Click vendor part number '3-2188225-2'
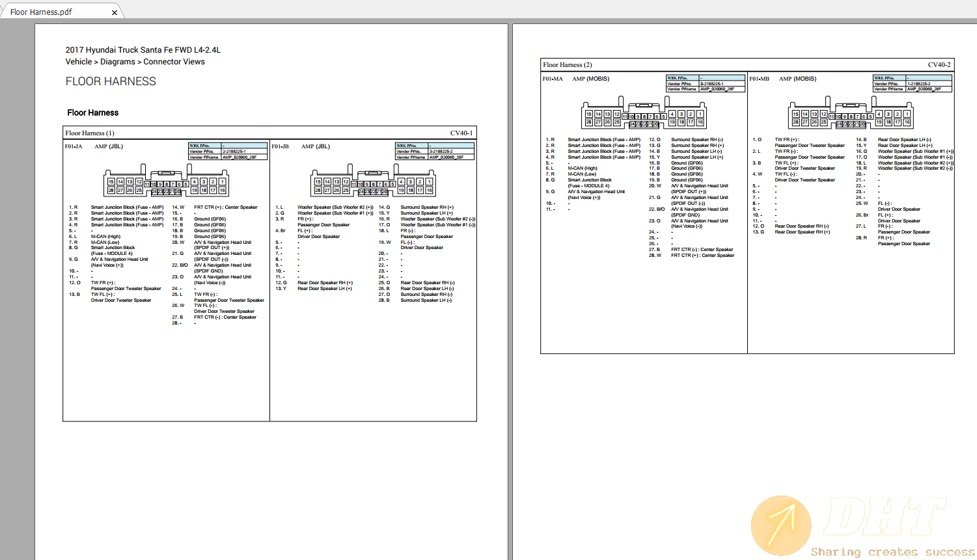 441,152
